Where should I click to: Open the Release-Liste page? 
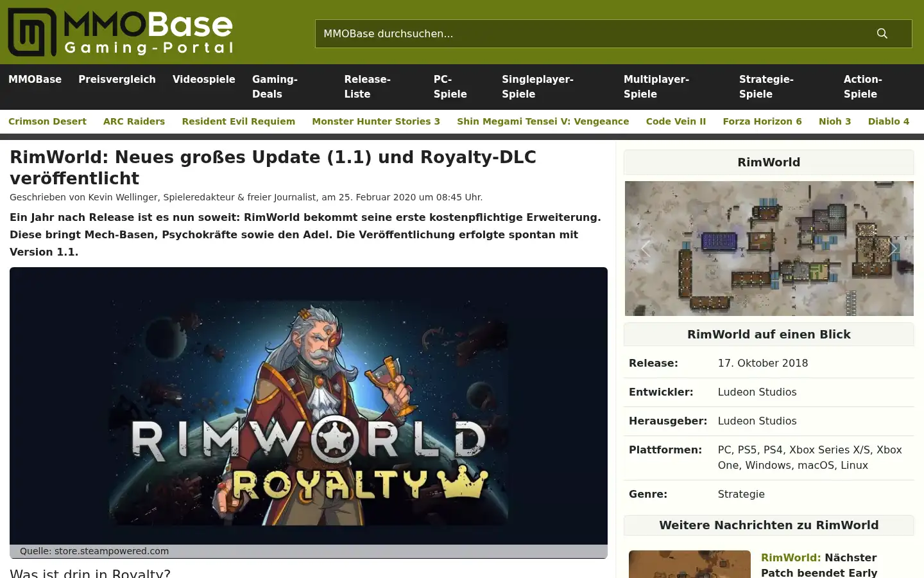(367, 87)
